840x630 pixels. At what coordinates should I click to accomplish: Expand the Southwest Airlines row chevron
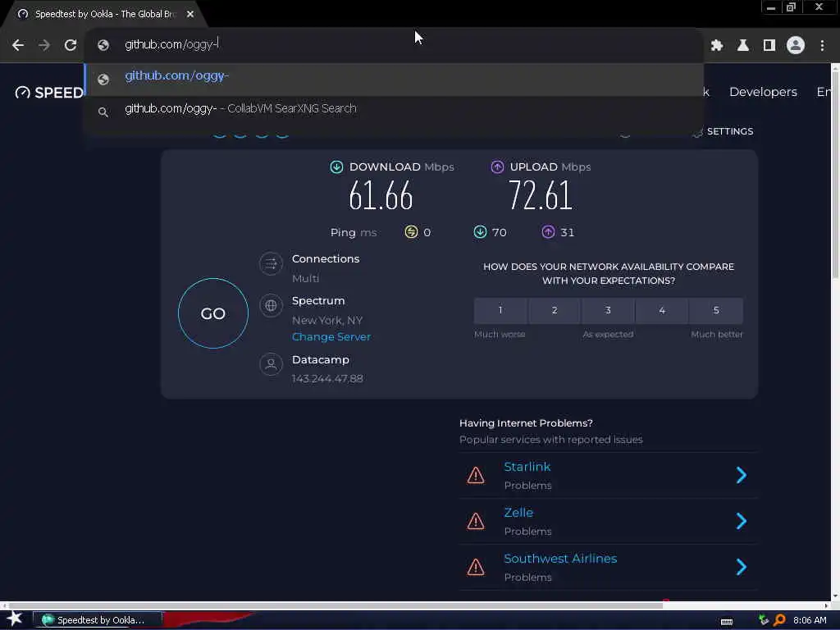(742, 567)
